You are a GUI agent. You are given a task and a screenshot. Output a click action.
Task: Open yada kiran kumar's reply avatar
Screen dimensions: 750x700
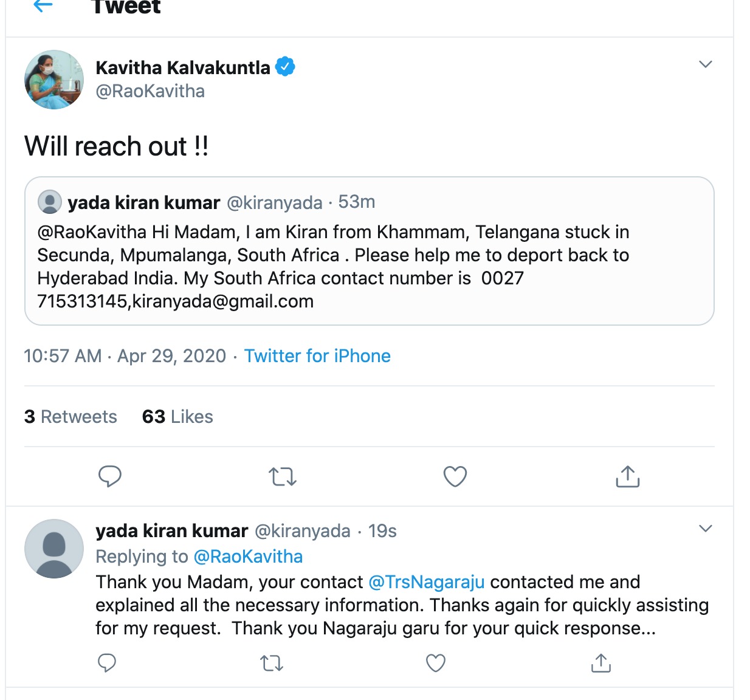54,549
